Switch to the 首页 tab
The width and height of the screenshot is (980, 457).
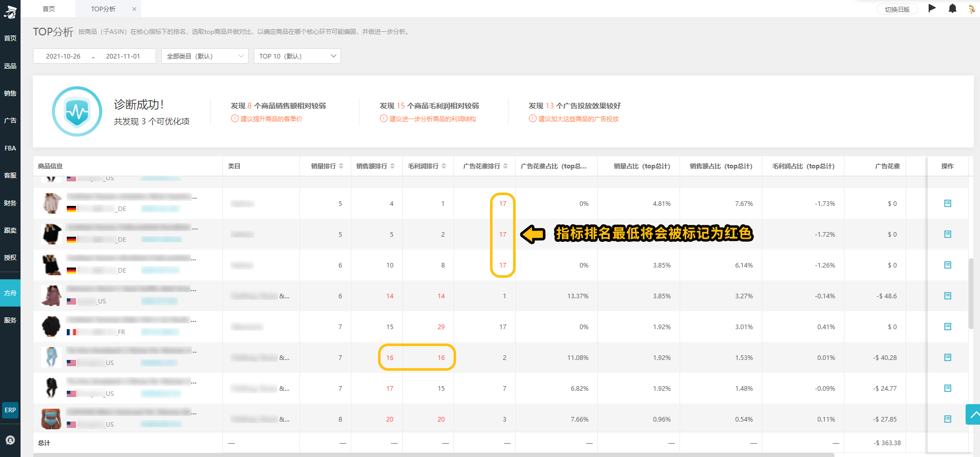coord(49,9)
